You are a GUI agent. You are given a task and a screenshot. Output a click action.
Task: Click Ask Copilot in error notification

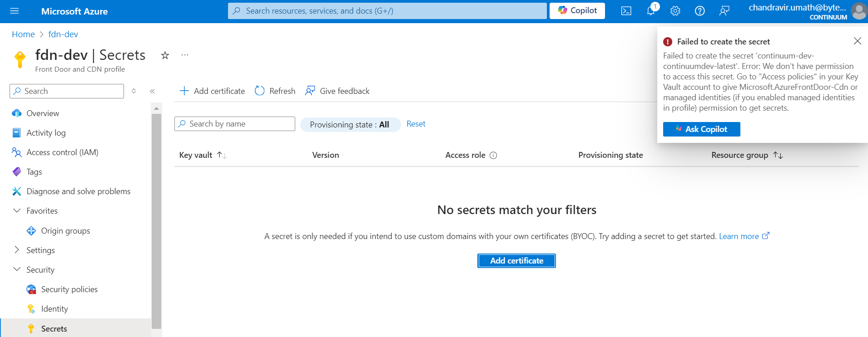coord(701,129)
